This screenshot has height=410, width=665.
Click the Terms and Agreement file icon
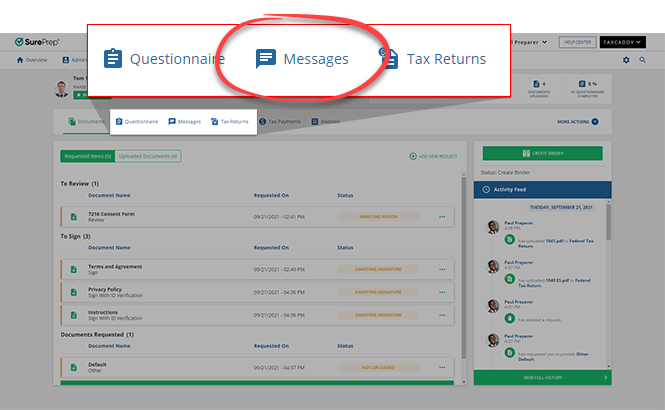74,269
